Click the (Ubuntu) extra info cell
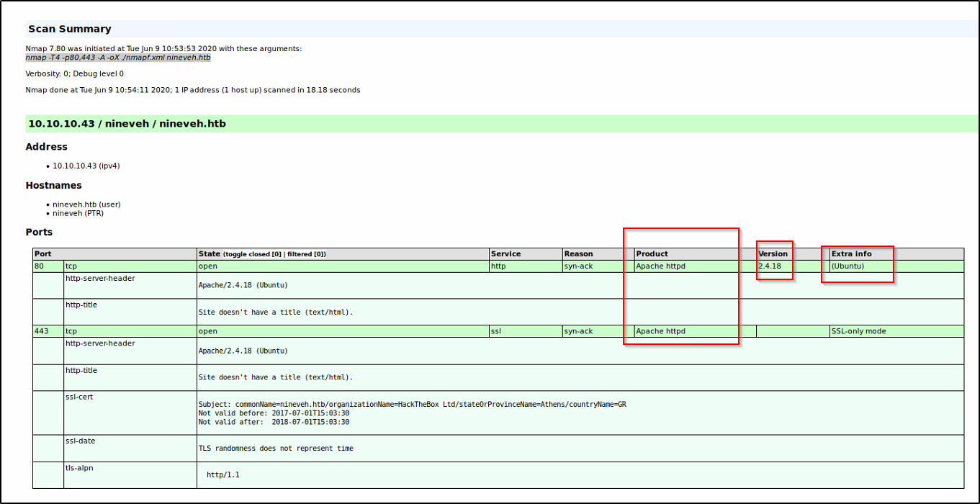980x504 pixels. [896, 266]
